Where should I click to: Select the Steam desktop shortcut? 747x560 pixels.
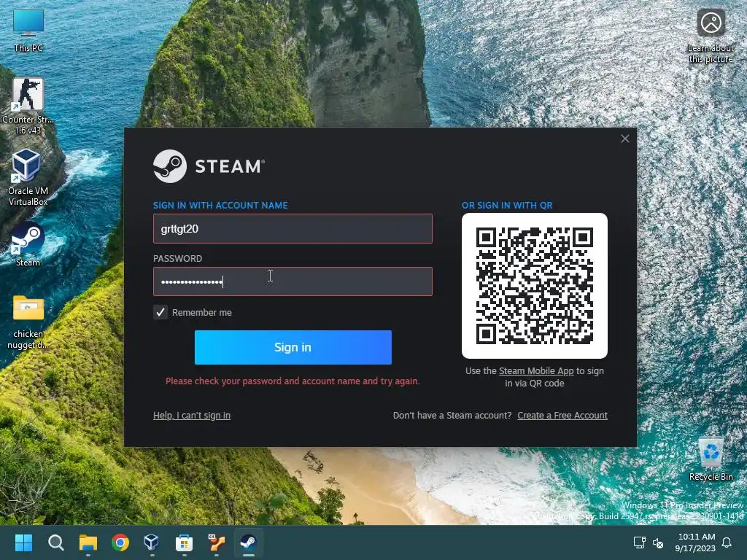pyautogui.click(x=28, y=244)
